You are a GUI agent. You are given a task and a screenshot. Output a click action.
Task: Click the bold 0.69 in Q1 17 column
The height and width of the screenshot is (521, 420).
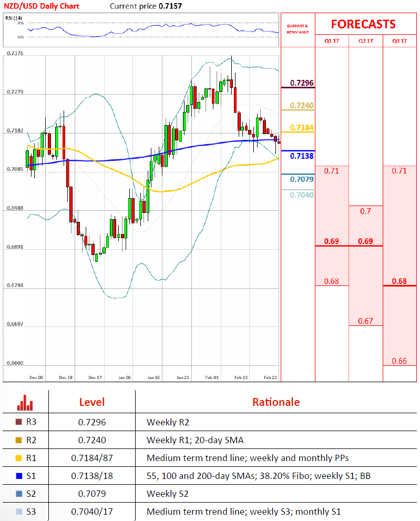(331, 241)
